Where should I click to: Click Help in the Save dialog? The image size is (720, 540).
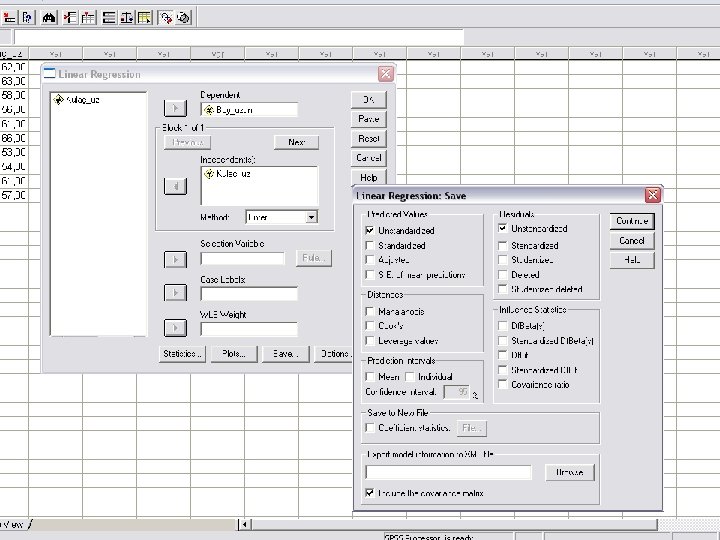[632, 259]
